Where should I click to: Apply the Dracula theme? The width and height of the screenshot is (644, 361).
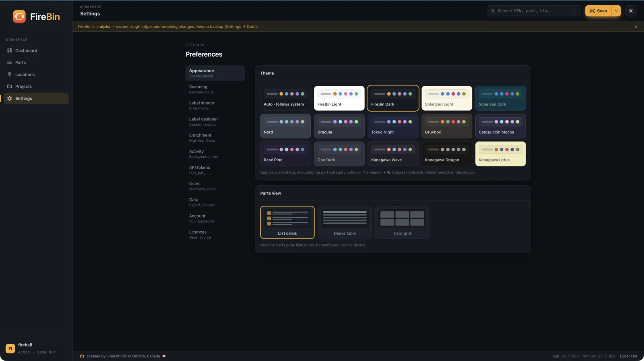tap(339, 126)
